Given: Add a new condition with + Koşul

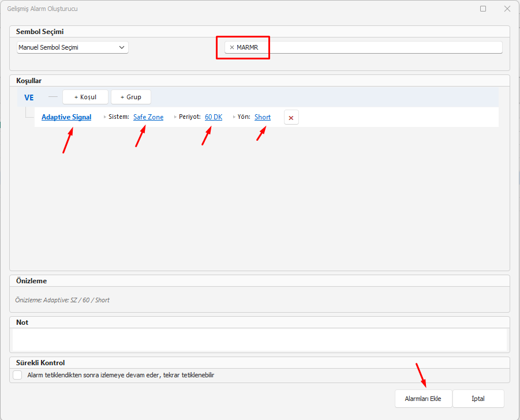Looking at the screenshot, I should pyautogui.click(x=85, y=97).
